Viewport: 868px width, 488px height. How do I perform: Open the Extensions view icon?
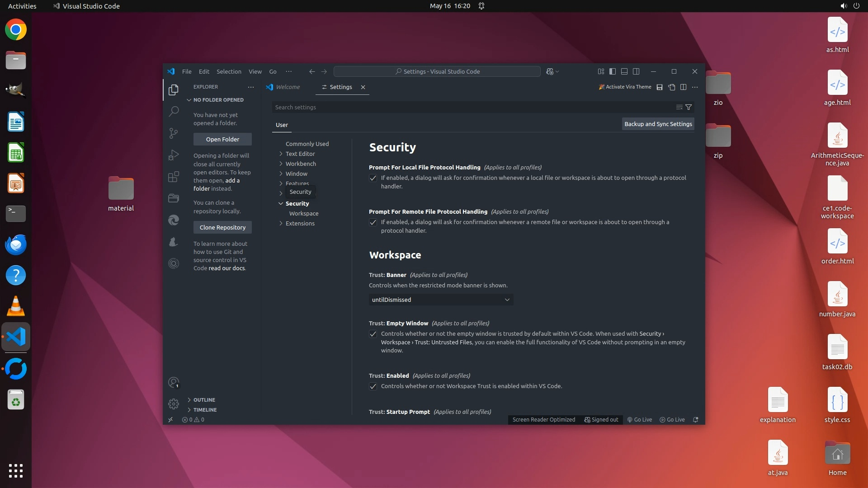pos(174,177)
